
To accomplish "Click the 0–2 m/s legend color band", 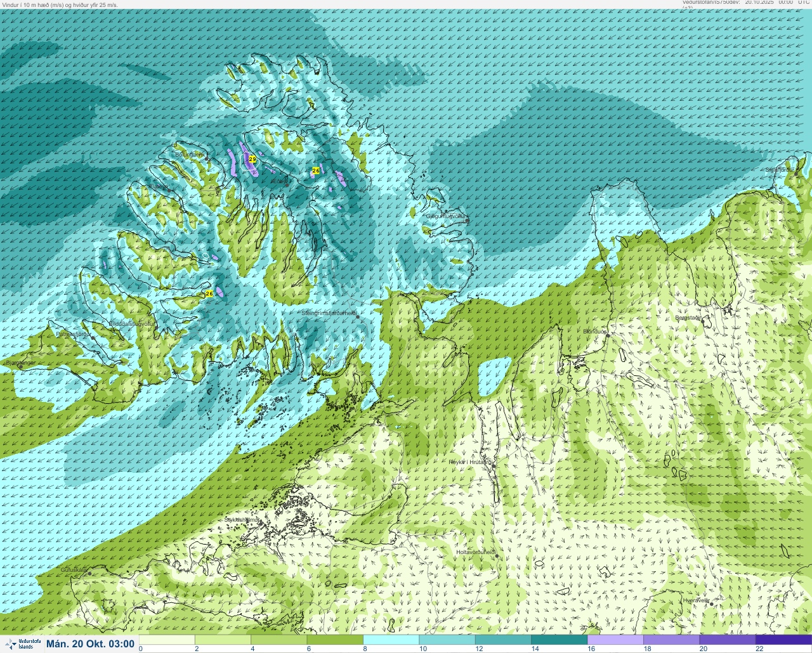I will [167, 640].
